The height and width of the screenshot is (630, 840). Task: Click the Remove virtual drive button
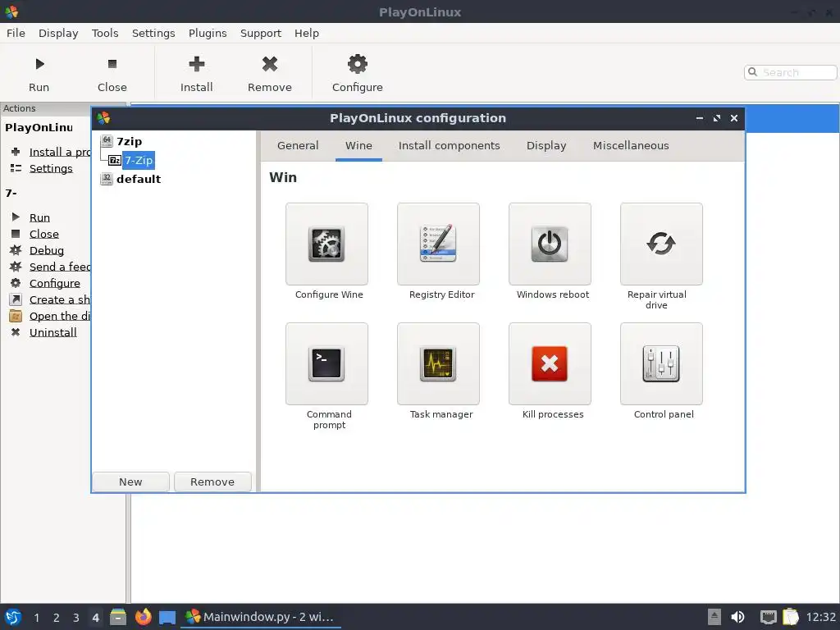[x=212, y=482]
